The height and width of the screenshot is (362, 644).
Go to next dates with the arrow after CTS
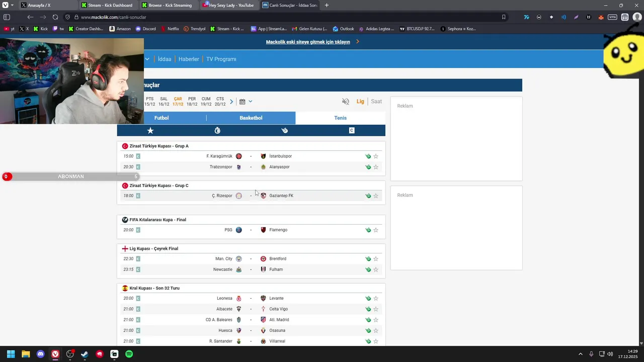[x=231, y=102]
